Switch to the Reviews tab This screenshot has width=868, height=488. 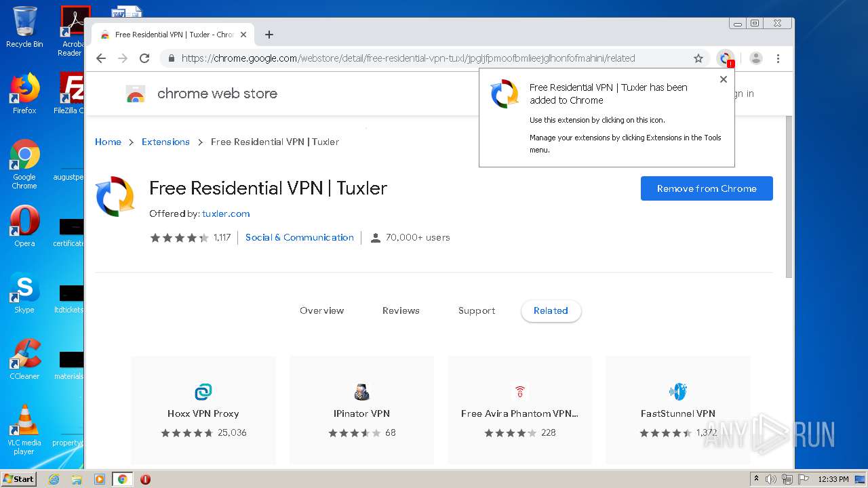coord(401,310)
